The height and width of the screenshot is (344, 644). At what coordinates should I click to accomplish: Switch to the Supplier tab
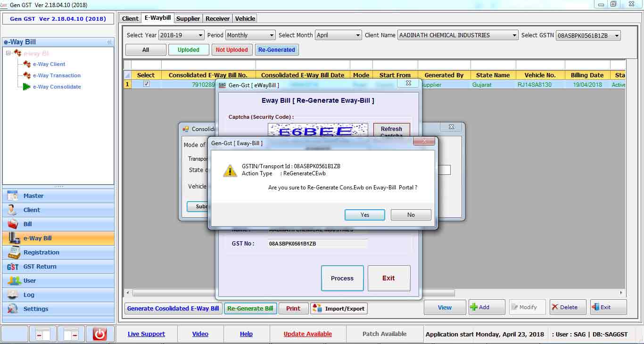[188, 18]
